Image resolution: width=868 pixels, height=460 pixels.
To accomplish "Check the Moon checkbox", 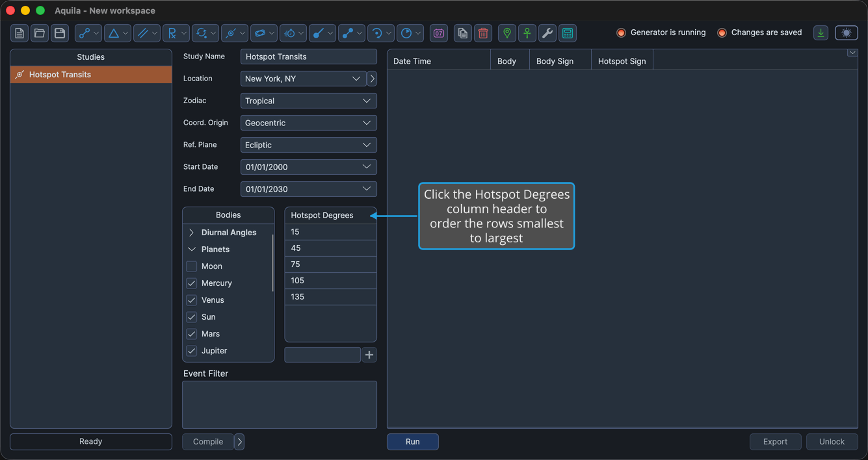I will (x=192, y=266).
